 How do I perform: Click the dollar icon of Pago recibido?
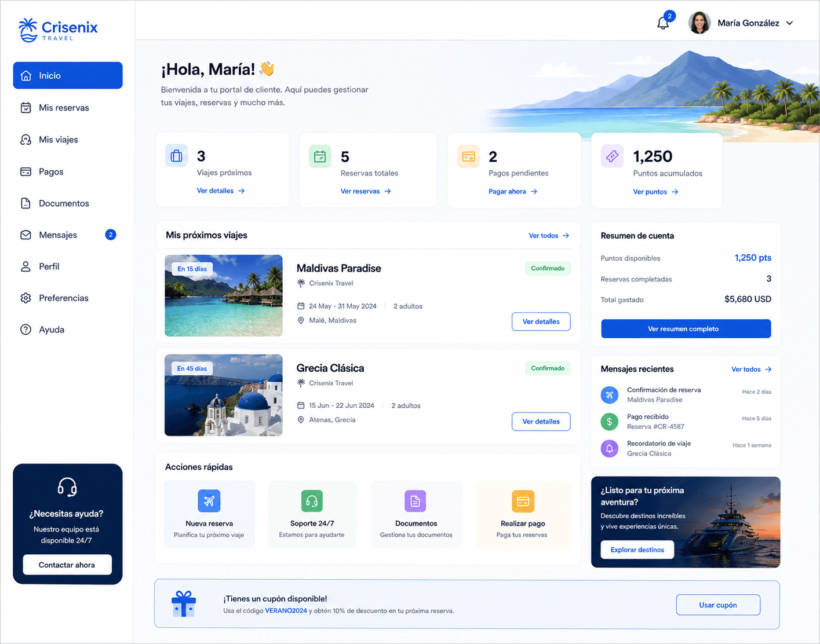coord(610,422)
